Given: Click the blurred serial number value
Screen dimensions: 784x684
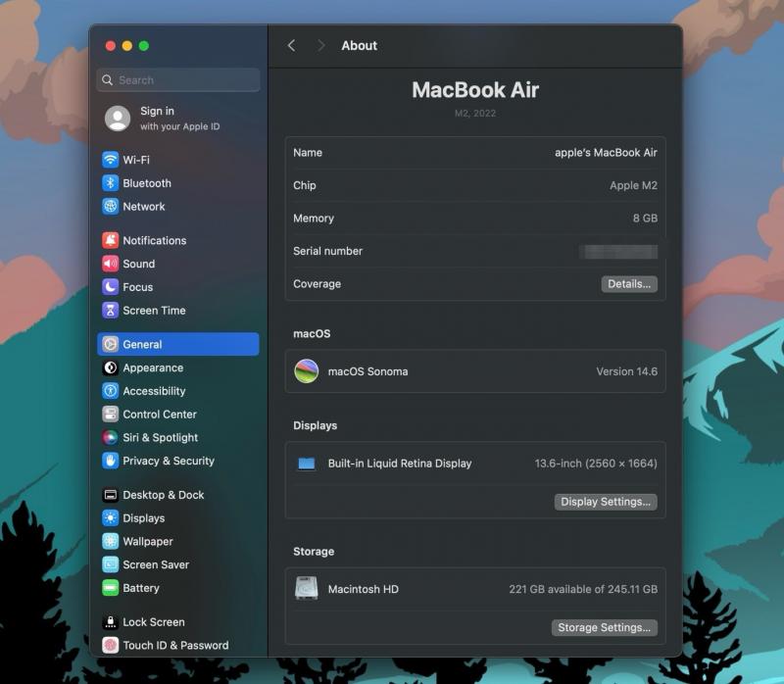Looking at the screenshot, I should (x=618, y=251).
